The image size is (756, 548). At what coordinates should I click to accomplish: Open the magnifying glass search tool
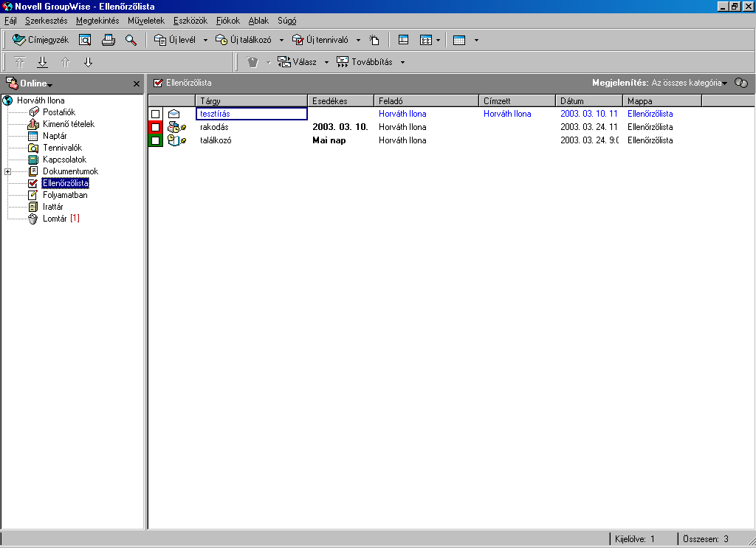(x=131, y=40)
